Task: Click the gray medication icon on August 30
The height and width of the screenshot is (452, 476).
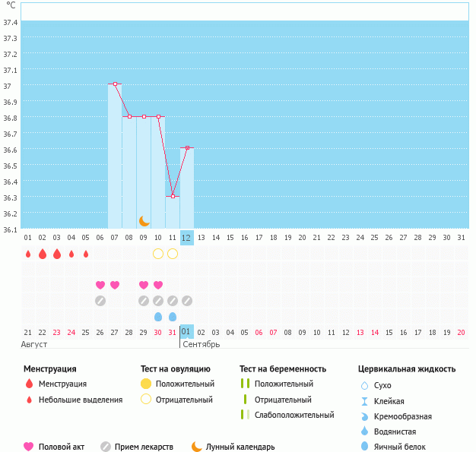Action: [158, 301]
